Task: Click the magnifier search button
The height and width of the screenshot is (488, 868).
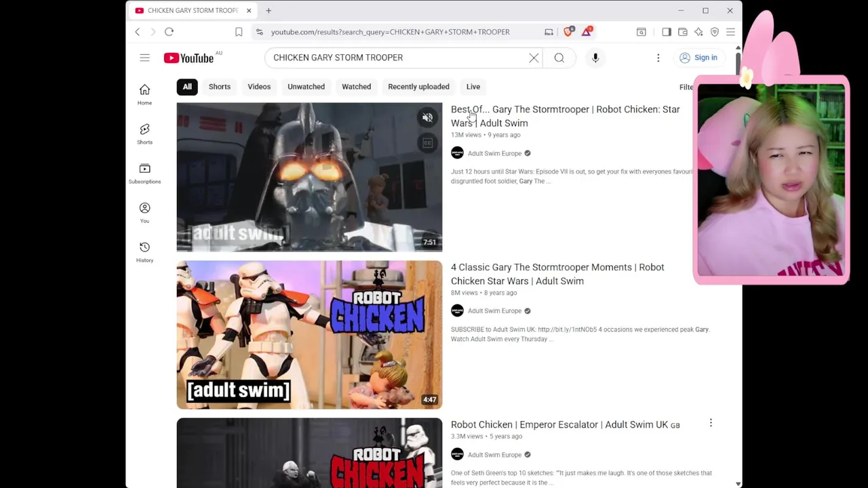Action: click(x=559, y=58)
